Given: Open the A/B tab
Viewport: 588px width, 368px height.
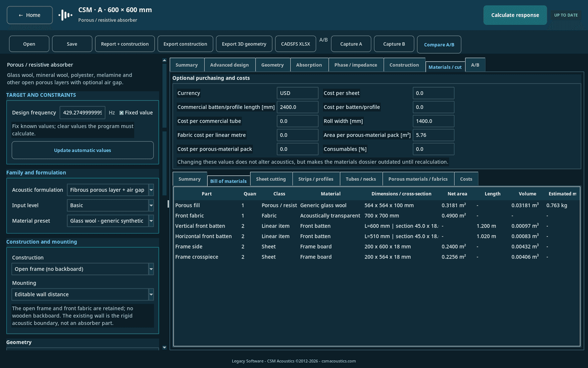Looking at the screenshot, I should point(475,65).
